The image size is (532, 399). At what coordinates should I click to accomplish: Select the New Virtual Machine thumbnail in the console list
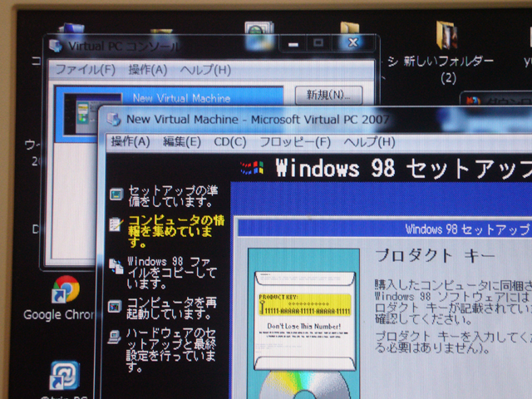[93, 114]
